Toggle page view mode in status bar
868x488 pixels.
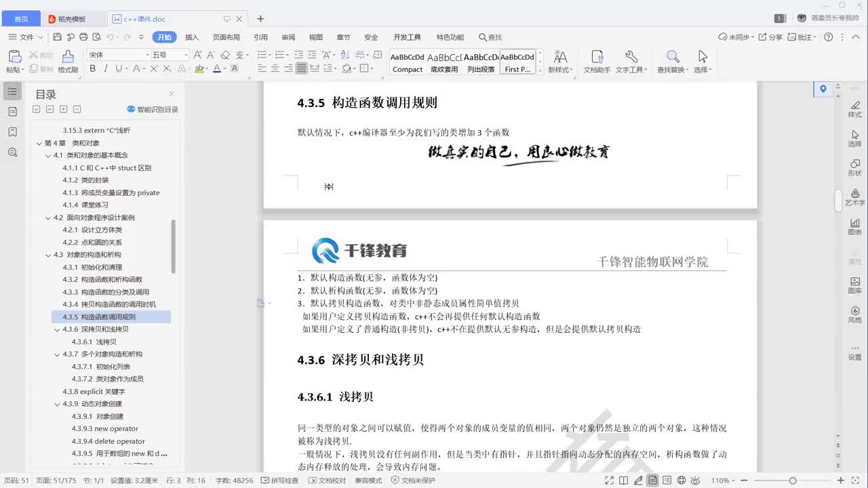tap(652, 481)
